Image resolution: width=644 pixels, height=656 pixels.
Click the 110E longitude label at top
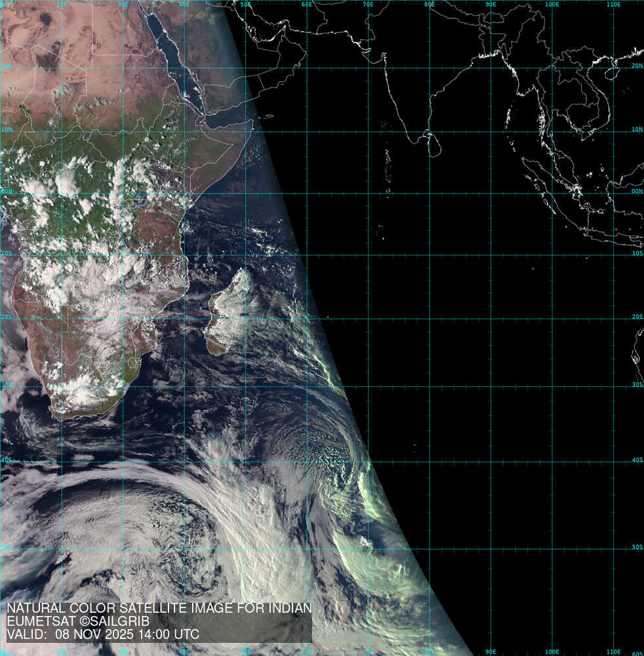click(x=613, y=5)
